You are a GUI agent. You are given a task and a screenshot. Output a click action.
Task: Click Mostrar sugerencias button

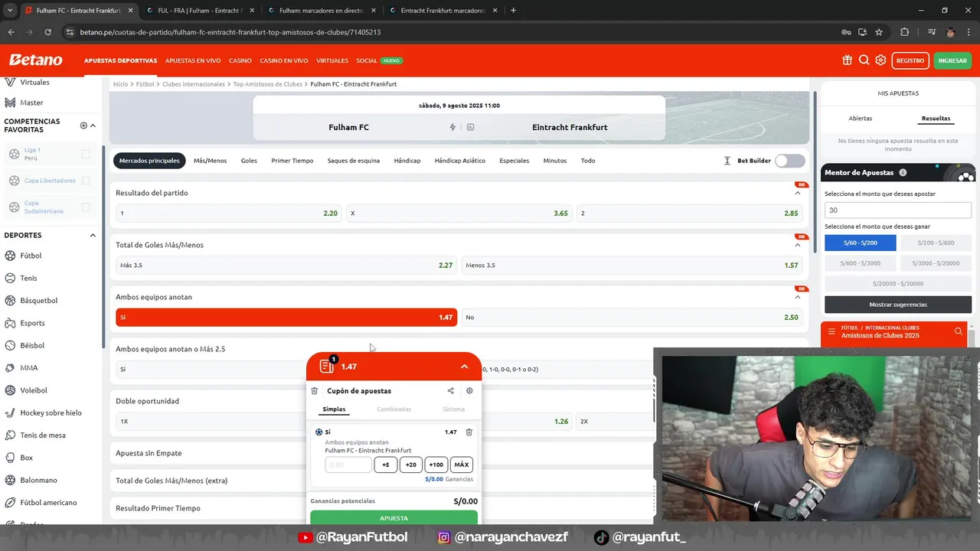pyautogui.click(x=898, y=305)
